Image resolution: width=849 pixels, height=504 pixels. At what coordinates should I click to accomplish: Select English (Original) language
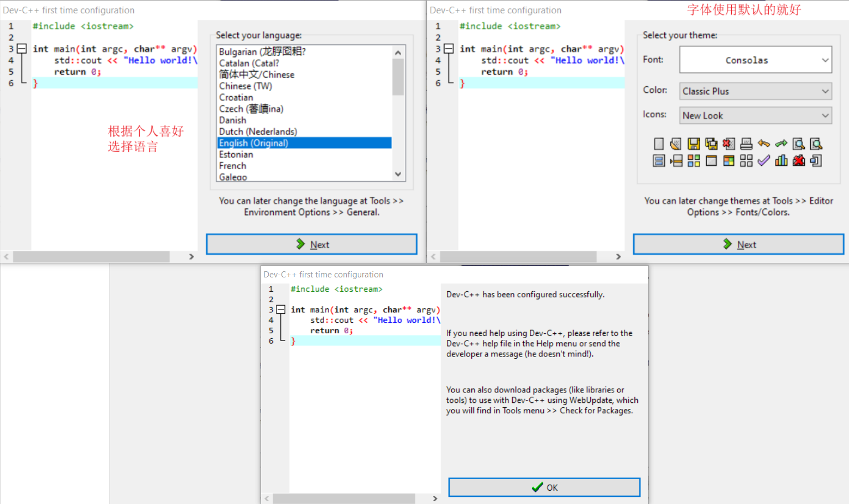coord(304,143)
